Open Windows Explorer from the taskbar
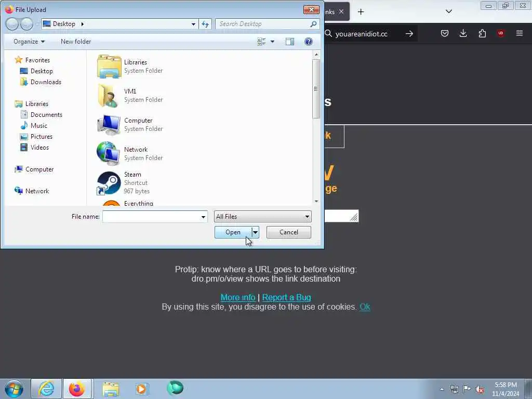 [x=111, y=389]
